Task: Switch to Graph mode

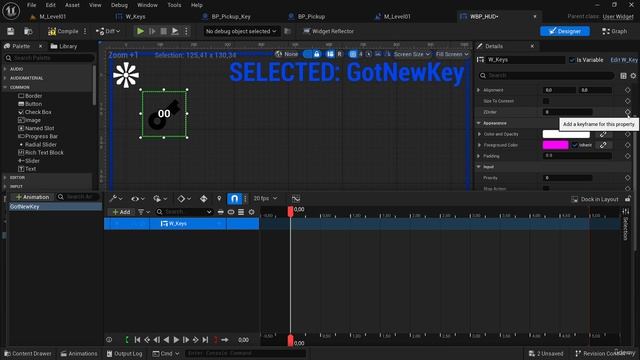Action: coord(614,31)
